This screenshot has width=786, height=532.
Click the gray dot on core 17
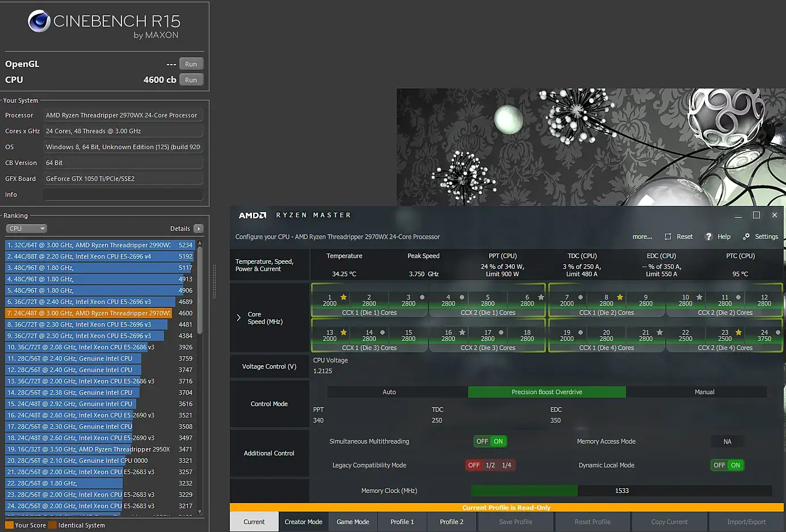(501, 332)
